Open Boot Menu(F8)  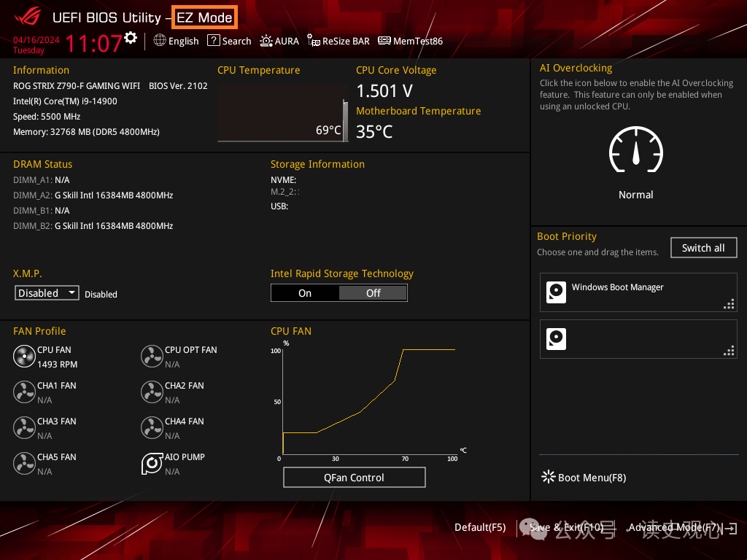click(592, 477)
